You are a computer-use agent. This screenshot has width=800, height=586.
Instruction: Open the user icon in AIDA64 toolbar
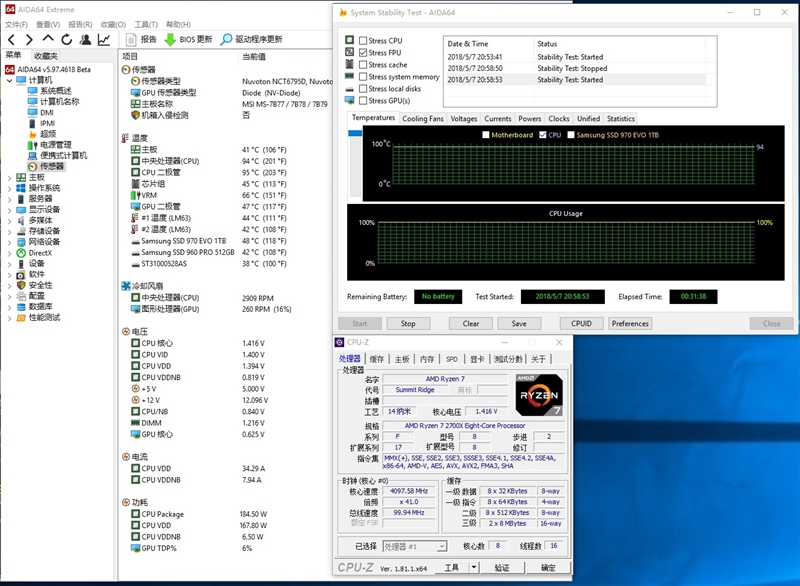85,39
